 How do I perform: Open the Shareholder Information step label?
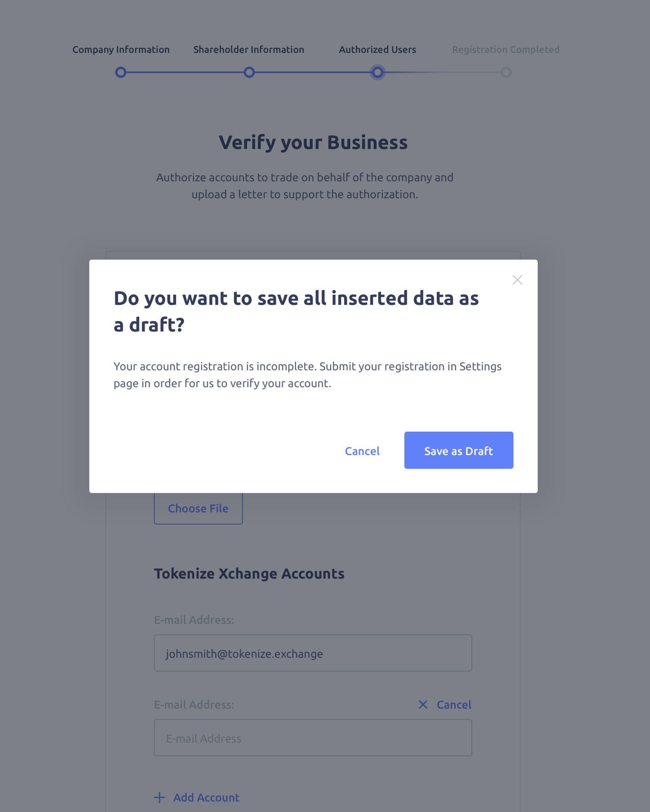(249, 50)
